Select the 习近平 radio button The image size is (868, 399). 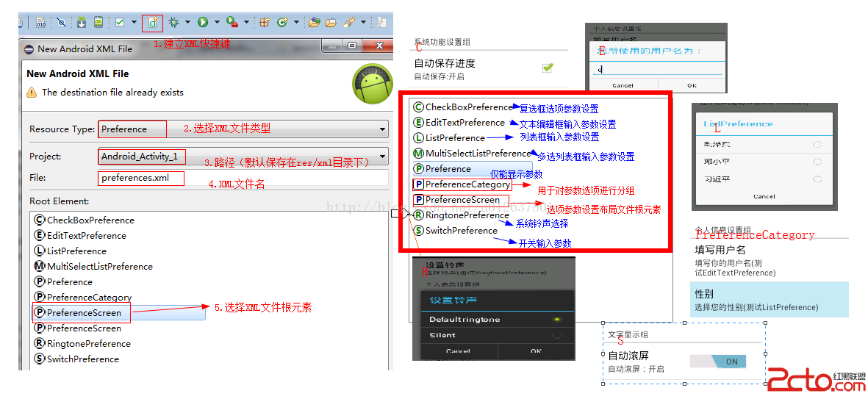coord(817,179)
